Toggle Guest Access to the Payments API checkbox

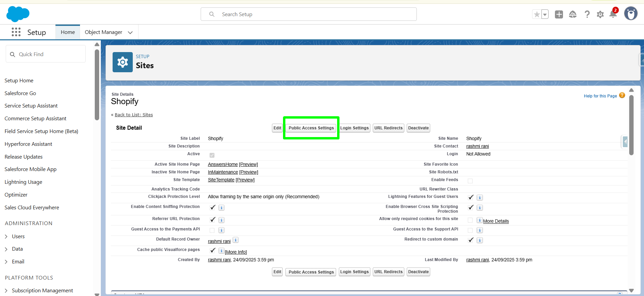point(212,230)
